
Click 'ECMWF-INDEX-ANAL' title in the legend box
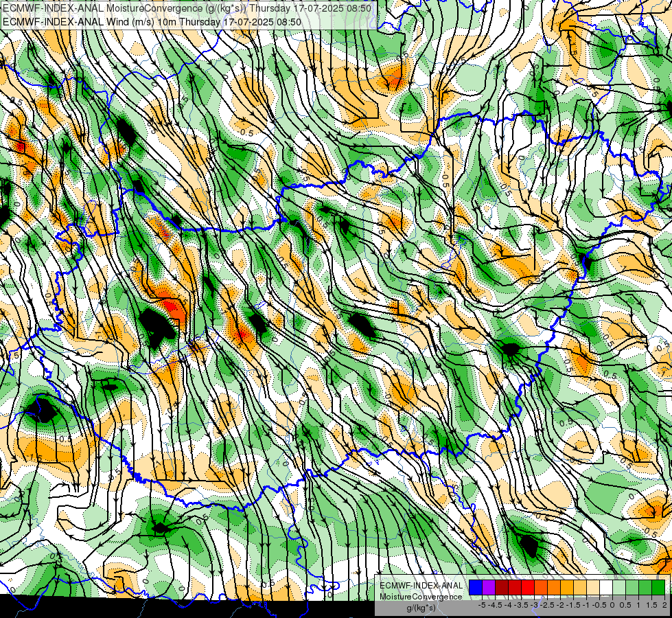(x=421, y=586)
